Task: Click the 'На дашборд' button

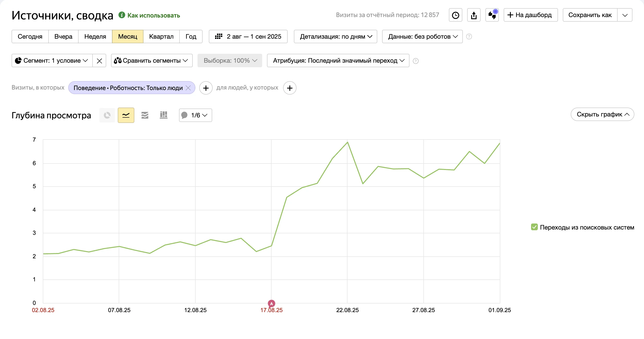Action: pos(530,15)
